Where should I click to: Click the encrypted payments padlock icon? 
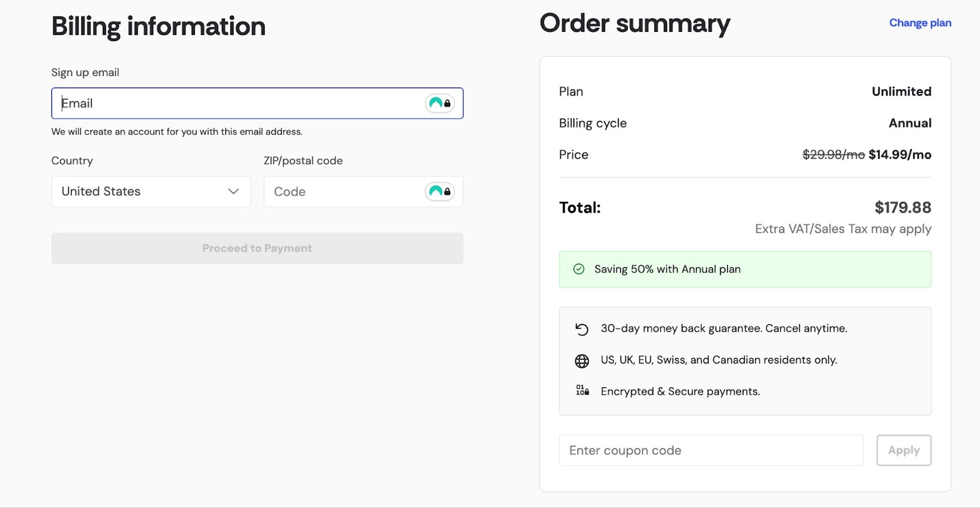pos(581,390)
